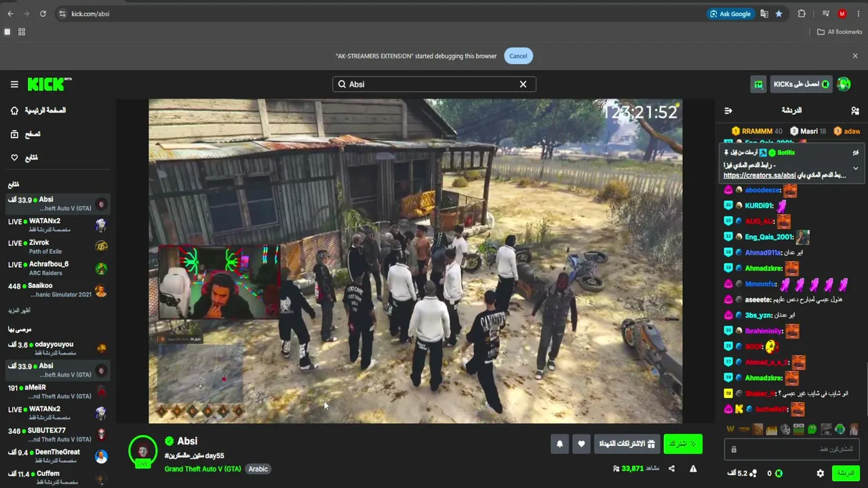
Task: Click the Ahmad911a username in chat
Action: [x=764, y=253]
